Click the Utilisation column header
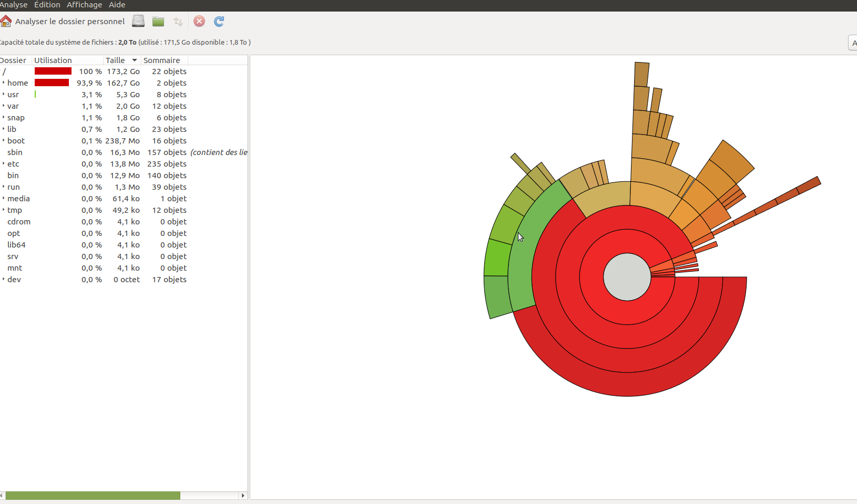 (53, 60)
